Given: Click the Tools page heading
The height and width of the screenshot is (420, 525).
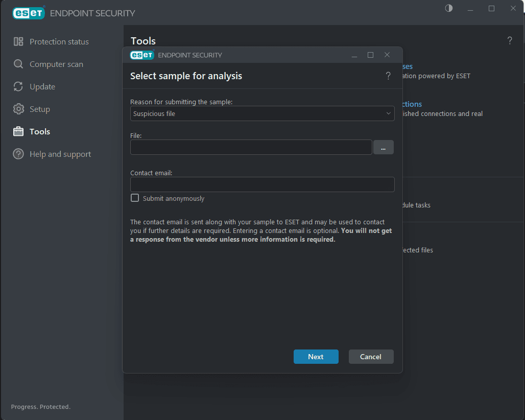Looking at the screenshot, I should [x=143, y=41].
